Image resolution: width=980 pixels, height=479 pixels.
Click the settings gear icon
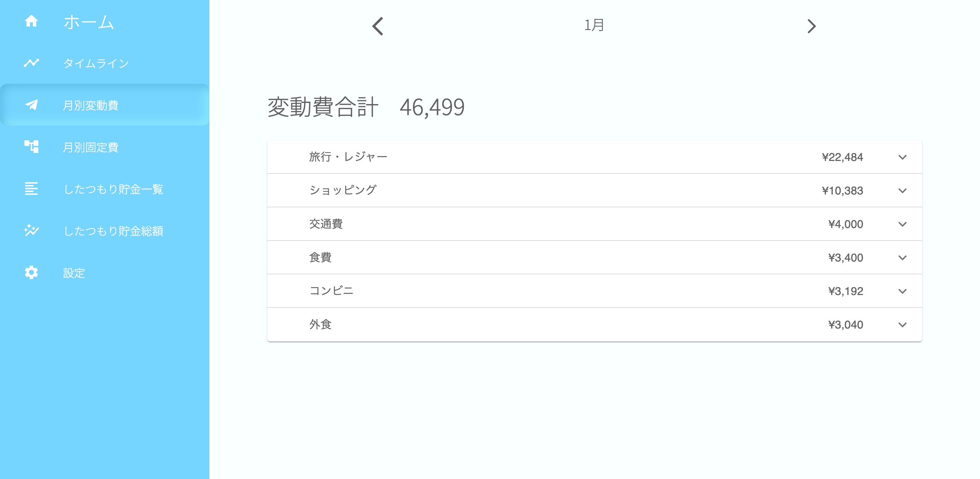(x=32, y=273)
